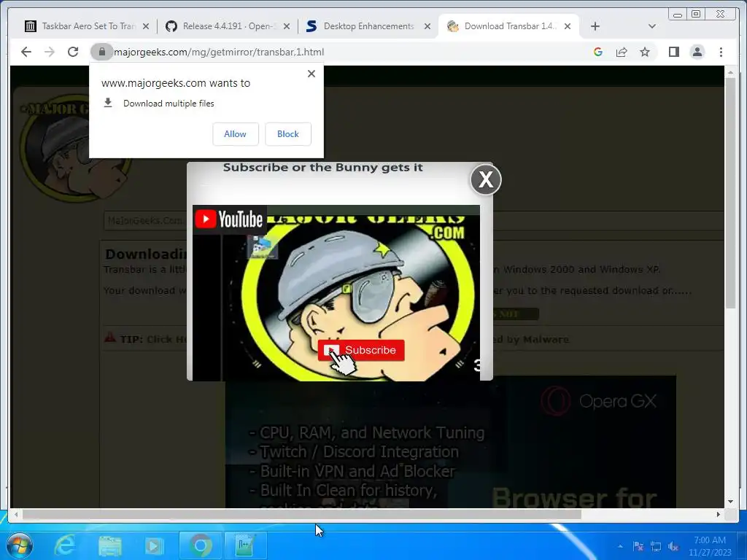Open the network tray icon
The height and width of the screenshot is (560, 747).
tap(656, 547)
